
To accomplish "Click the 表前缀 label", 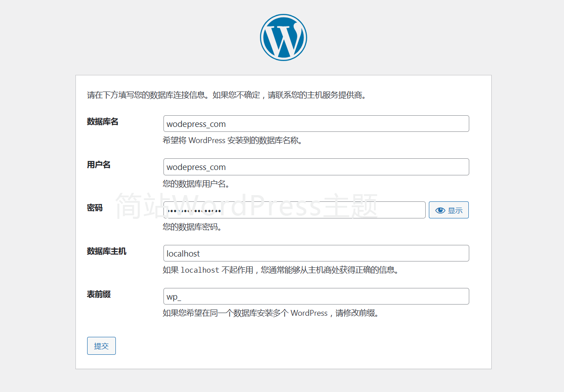I will (99, 295).
